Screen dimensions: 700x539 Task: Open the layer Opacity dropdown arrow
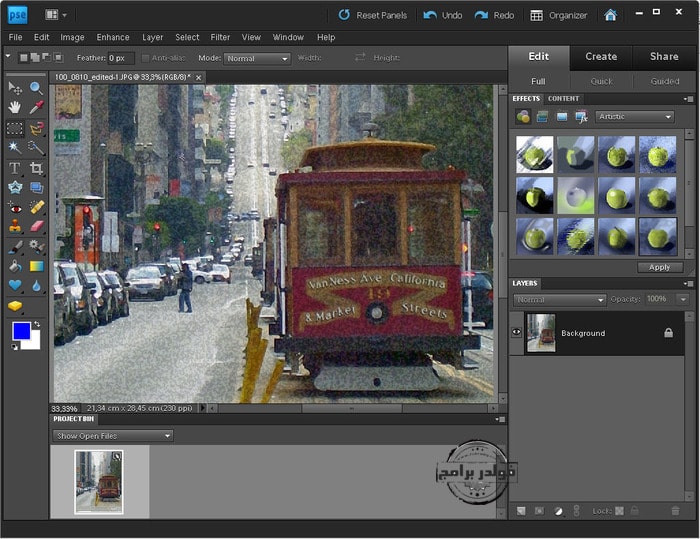tap(683, 299)
